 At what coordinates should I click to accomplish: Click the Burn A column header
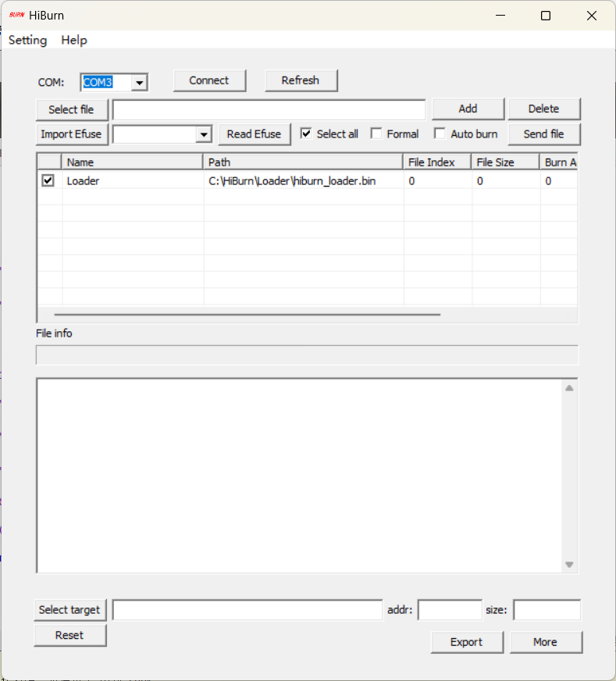(x=559, y=162)
